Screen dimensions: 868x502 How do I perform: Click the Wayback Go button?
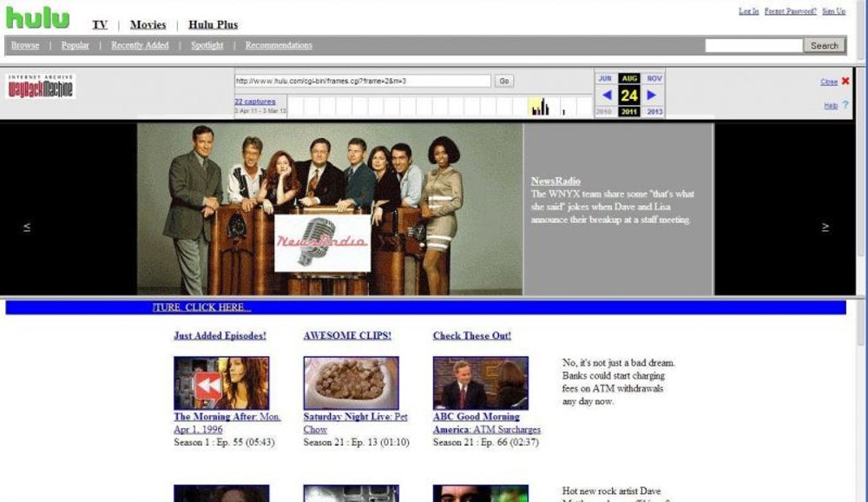pyautogui.click(x=503, y=81)
